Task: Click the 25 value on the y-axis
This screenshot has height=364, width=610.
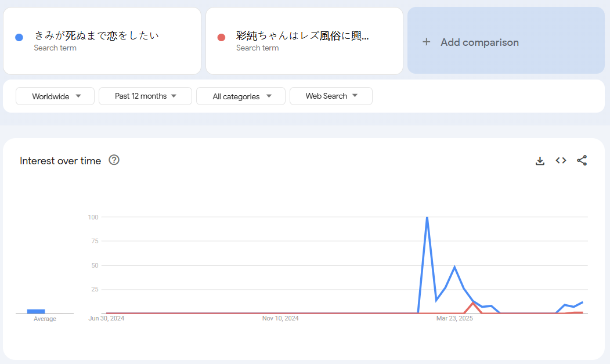Action: [x=95, y=289]
